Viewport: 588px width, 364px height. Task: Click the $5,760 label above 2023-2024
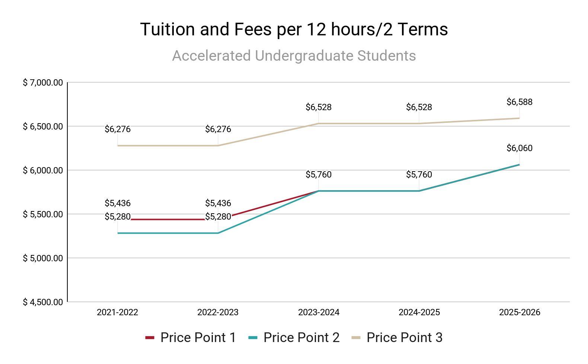pyautogui.click(x=318, y=175)
